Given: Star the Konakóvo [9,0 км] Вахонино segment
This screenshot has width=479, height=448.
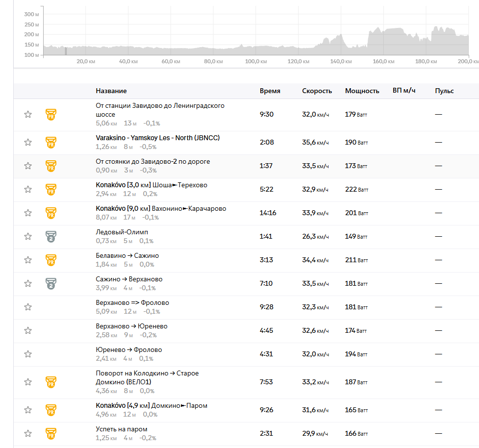Looking at the screenshot, I should pos(28,213).
